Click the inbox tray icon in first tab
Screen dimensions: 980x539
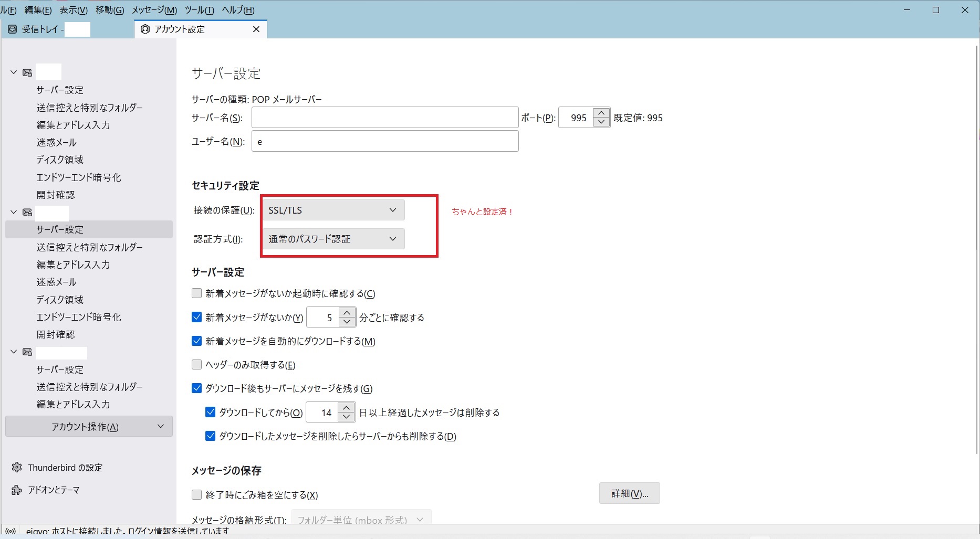(13, 29)
